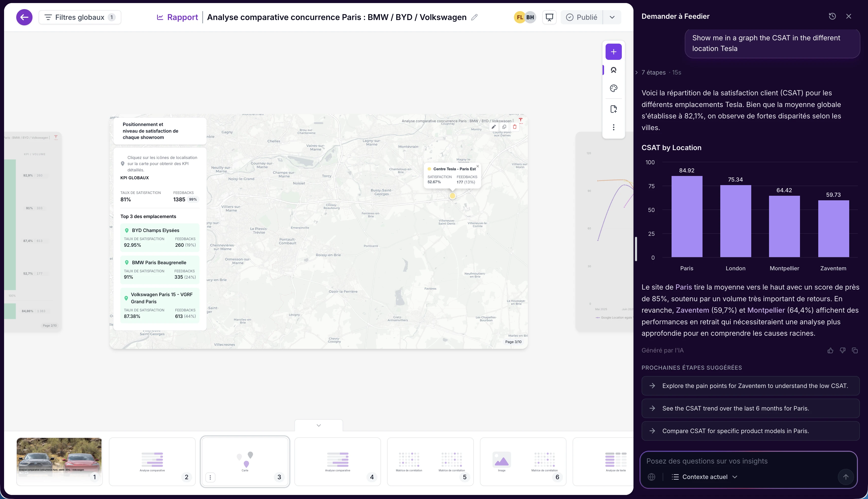The height and width of the screenshot is (499, 868).
Task: Click the purple back arrow button
Action: [x=24, y=17]
